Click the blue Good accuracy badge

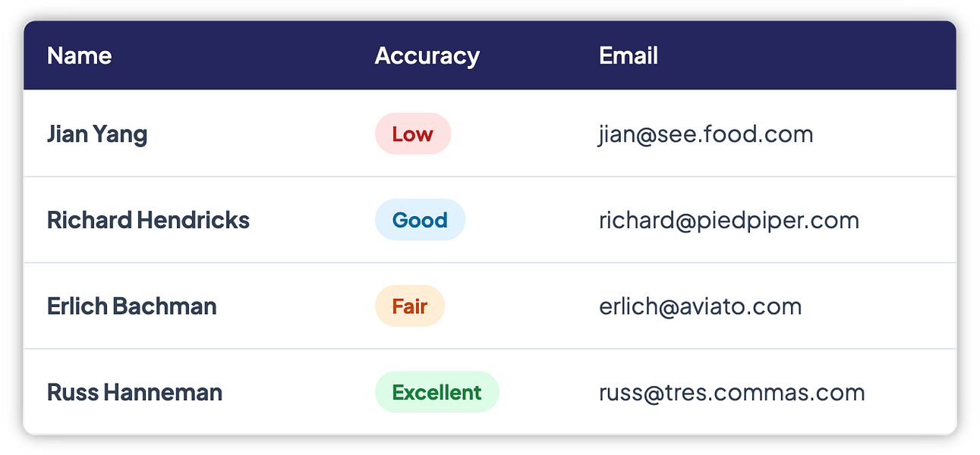coord(420,220)
